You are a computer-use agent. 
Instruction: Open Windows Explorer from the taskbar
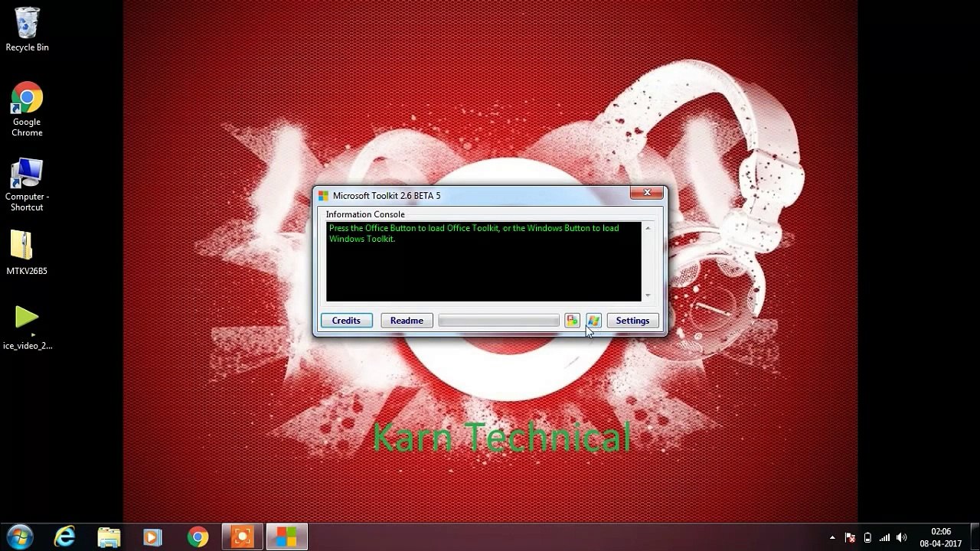pyautogui.click(x=109, y=537)
